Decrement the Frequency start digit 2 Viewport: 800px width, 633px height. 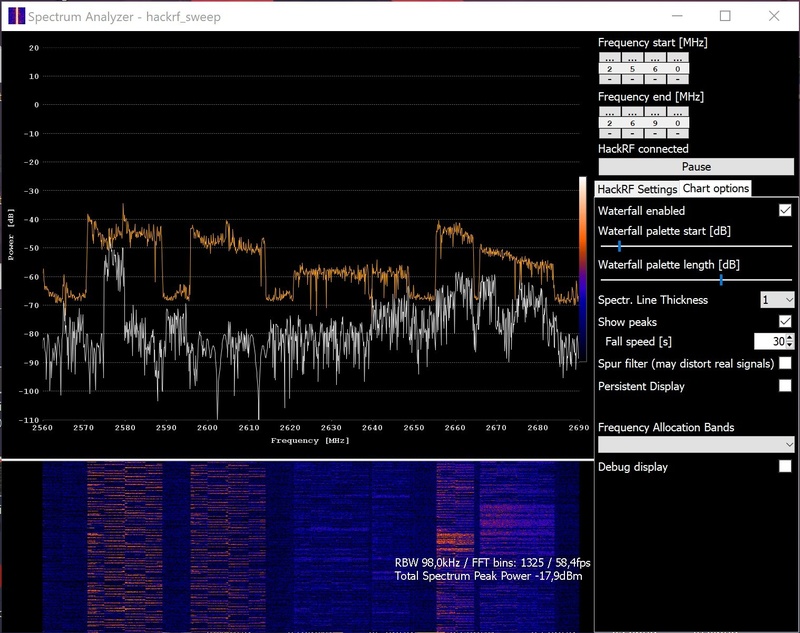pyautogui.click(x=610, y=79)
